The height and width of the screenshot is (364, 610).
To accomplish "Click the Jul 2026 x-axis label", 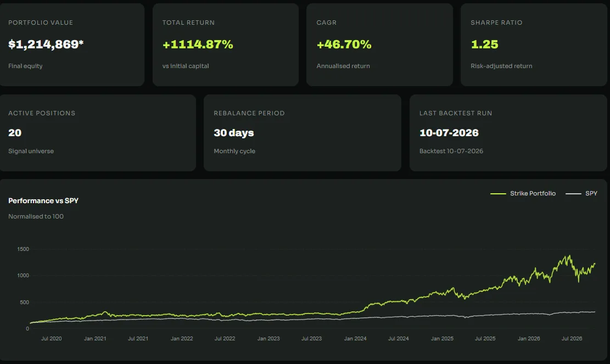I will (x=572, y=338).
